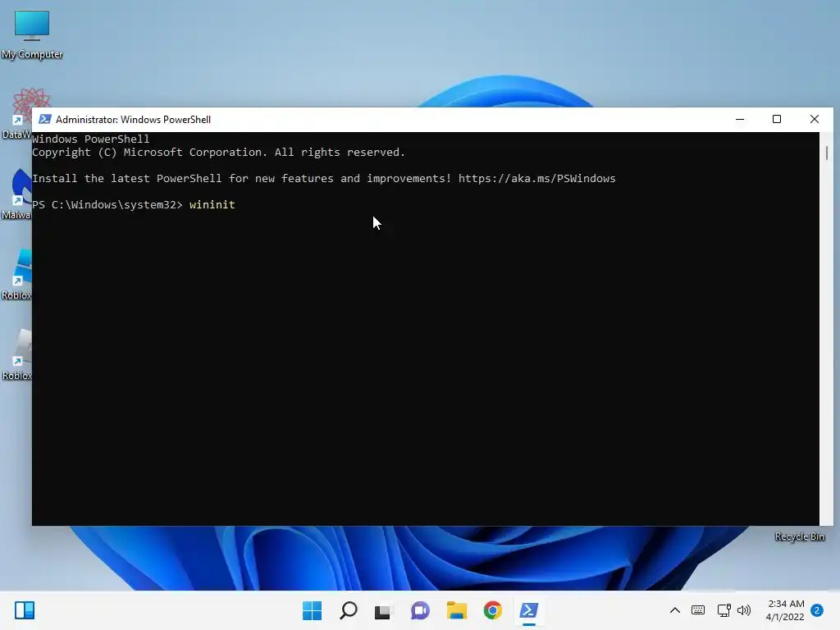
Task: Open the My Computer desktop icon
Action: [32, 33]
